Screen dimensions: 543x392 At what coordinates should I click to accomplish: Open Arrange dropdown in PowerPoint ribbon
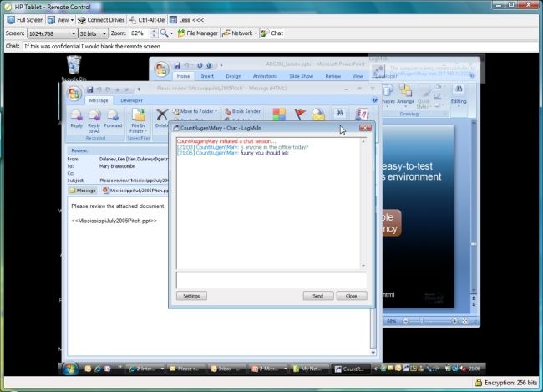(405, 95)
